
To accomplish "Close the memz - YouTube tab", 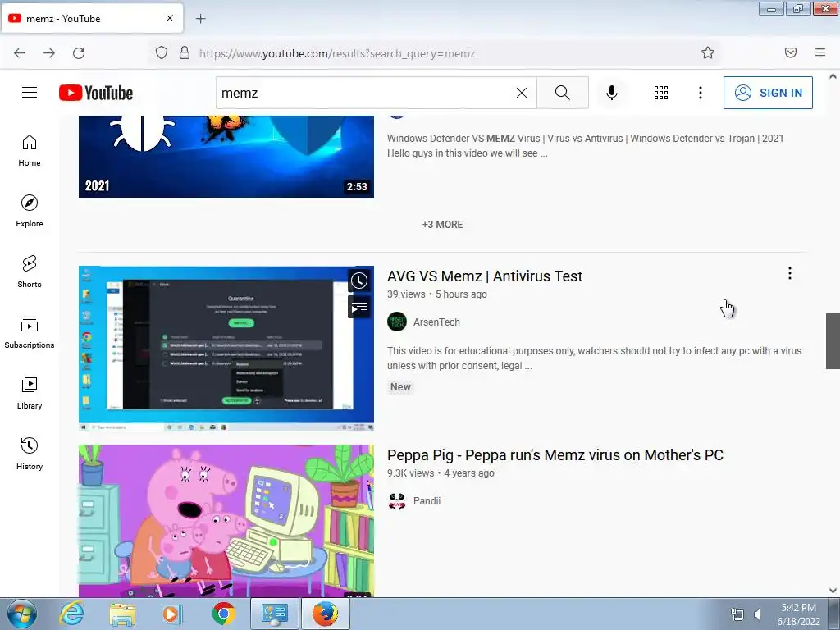I will pyautogui.click(x=170, y=18).
